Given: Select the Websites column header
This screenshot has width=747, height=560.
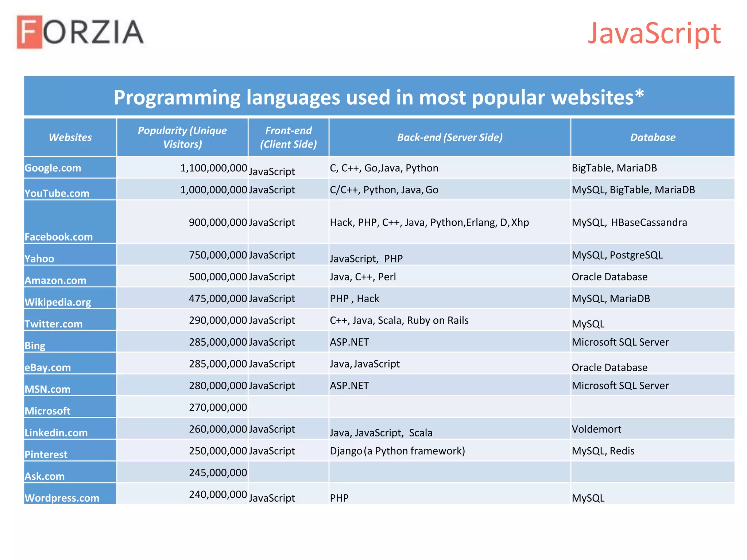Looking at the screenshot, I should (70, 137).
